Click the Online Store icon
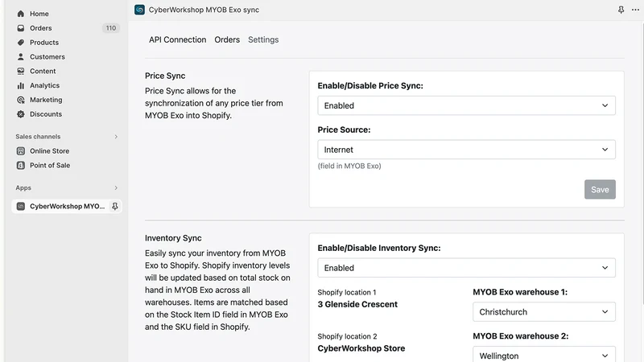Viewport: 644px width, 362px height. tap(21, 151)
